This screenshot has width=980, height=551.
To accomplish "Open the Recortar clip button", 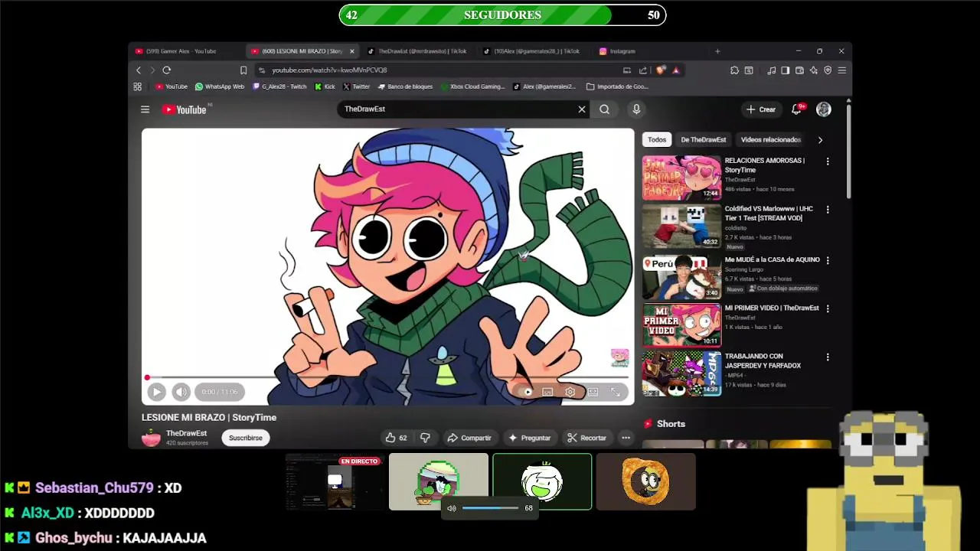I will coord(587,438).
